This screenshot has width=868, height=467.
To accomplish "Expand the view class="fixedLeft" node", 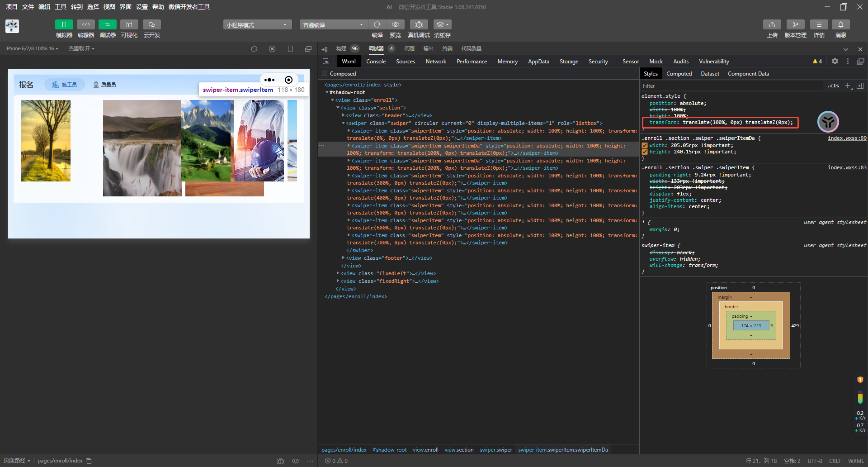I will tap(338, 273).
